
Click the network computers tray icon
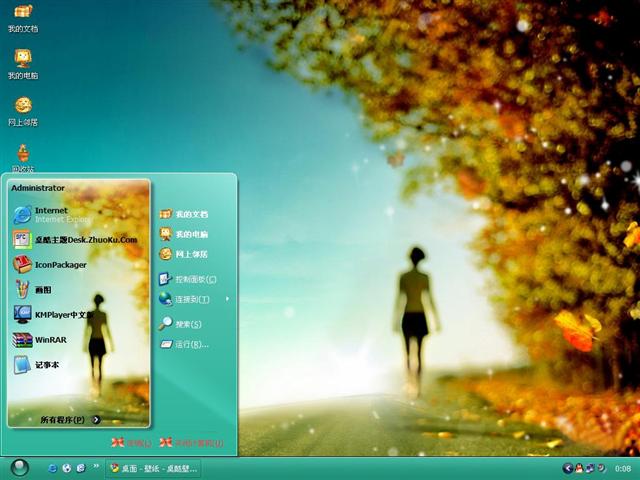tap(590, 468)
